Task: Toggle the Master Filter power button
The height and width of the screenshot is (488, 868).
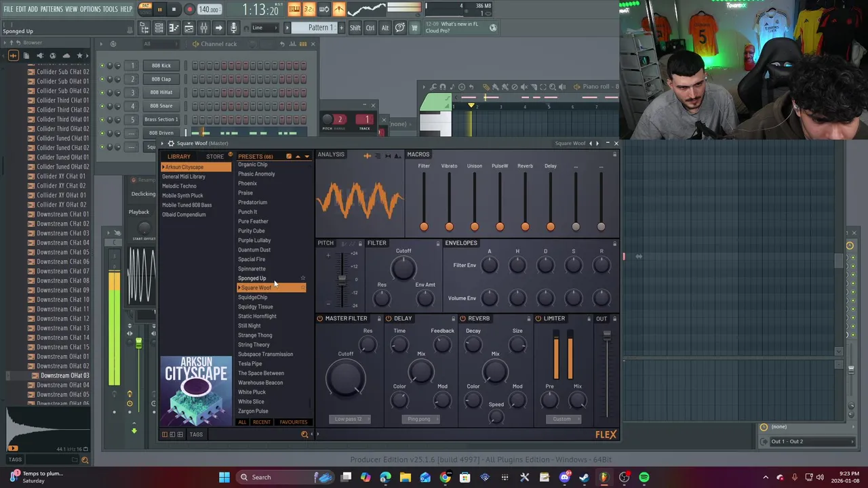Action: pyautogui.click(x=320, y=319)
